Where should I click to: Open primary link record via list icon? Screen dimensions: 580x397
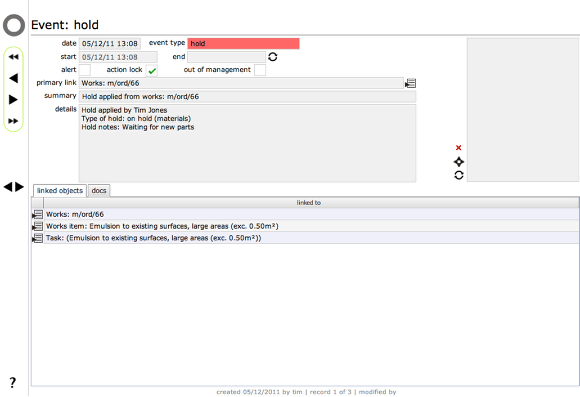tap(410, 84)
